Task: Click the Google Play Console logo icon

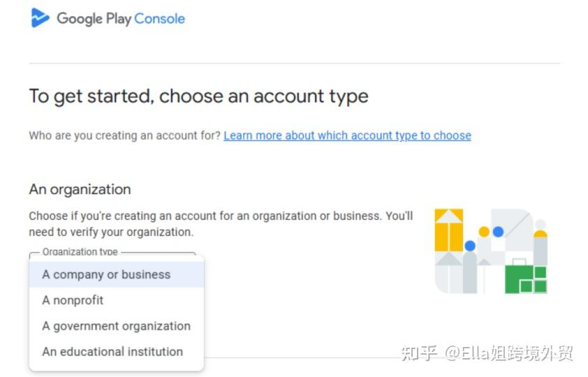Action: tap(41, 18)
